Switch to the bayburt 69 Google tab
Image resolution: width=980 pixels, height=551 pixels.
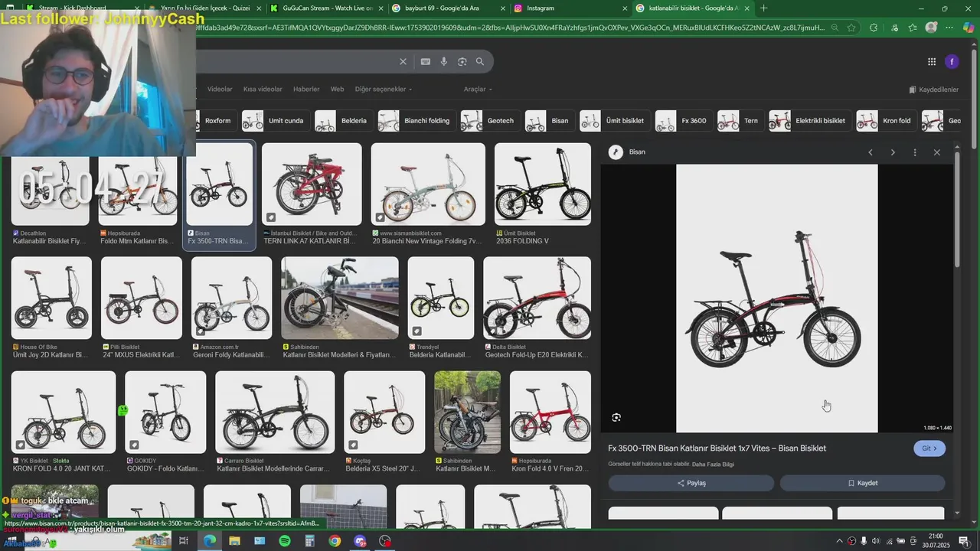click(449, 8)
